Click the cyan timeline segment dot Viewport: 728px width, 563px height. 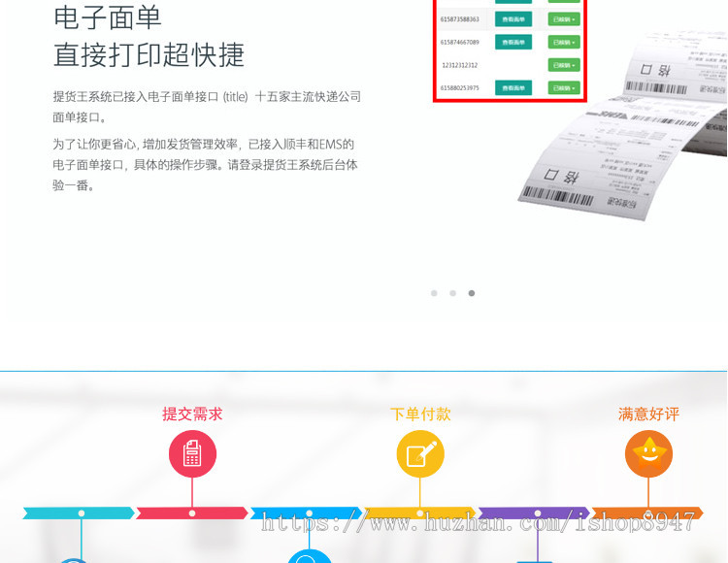coord(82,513)
